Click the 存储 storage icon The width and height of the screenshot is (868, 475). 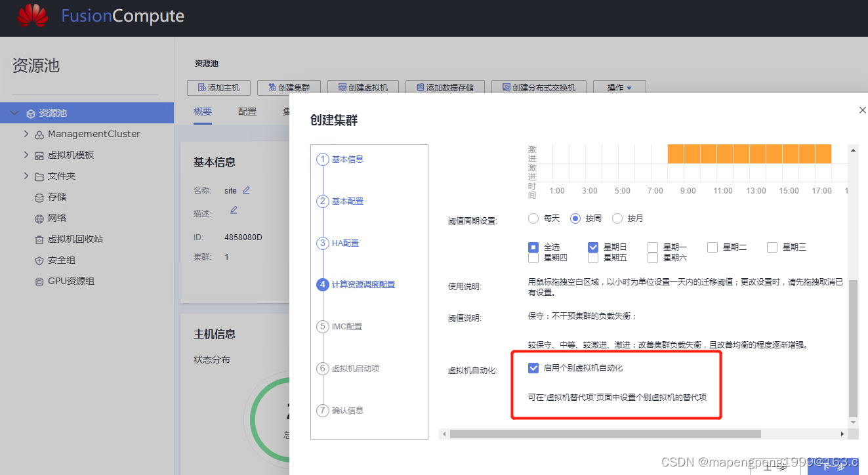coord(39,197)
